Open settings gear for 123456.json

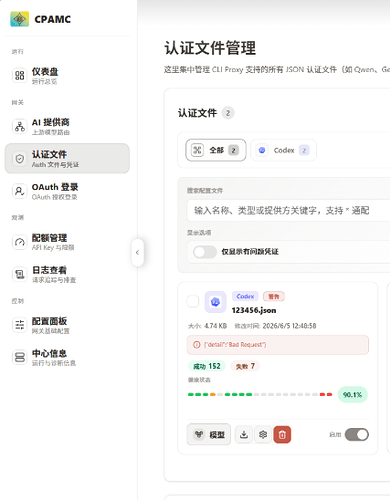pos(263,434)
